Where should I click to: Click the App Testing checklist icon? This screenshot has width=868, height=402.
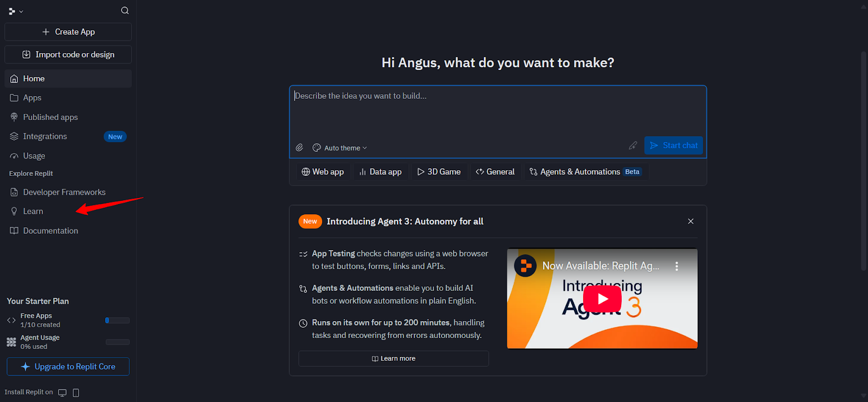(x=303, y=254)
